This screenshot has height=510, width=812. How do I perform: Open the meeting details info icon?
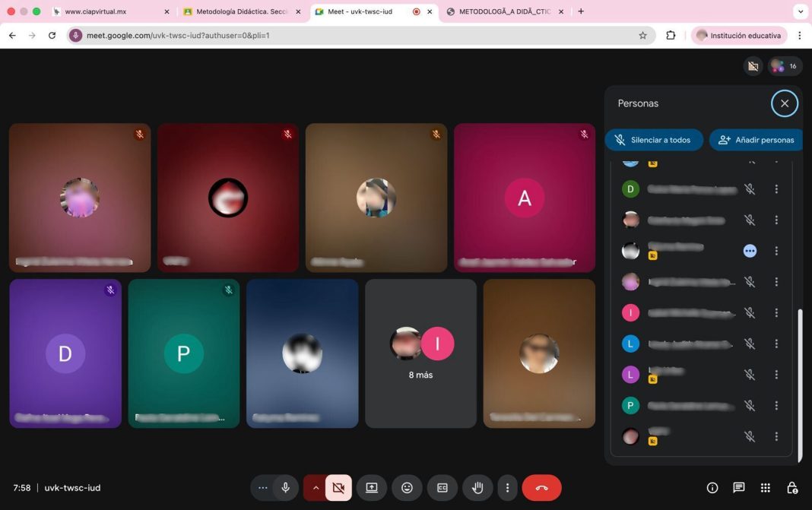[712, 488]
